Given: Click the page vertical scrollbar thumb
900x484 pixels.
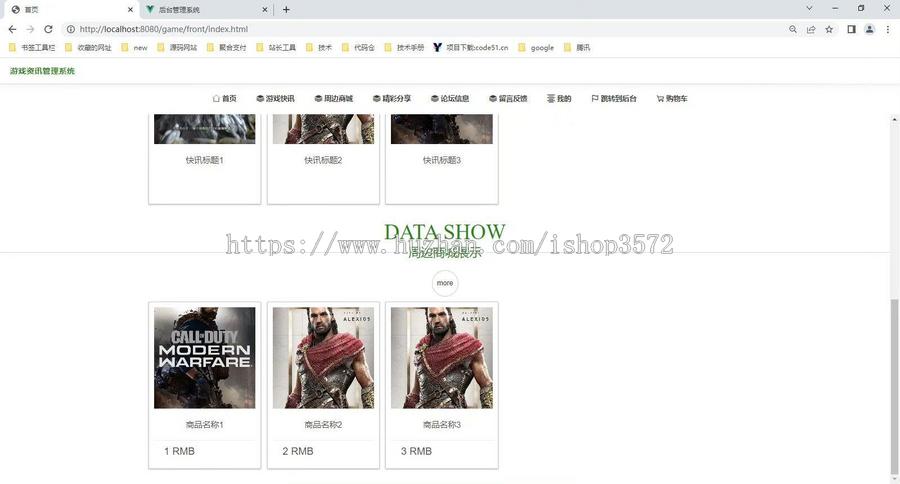Looking at the screenshot, I should click(x=894, y=386).
